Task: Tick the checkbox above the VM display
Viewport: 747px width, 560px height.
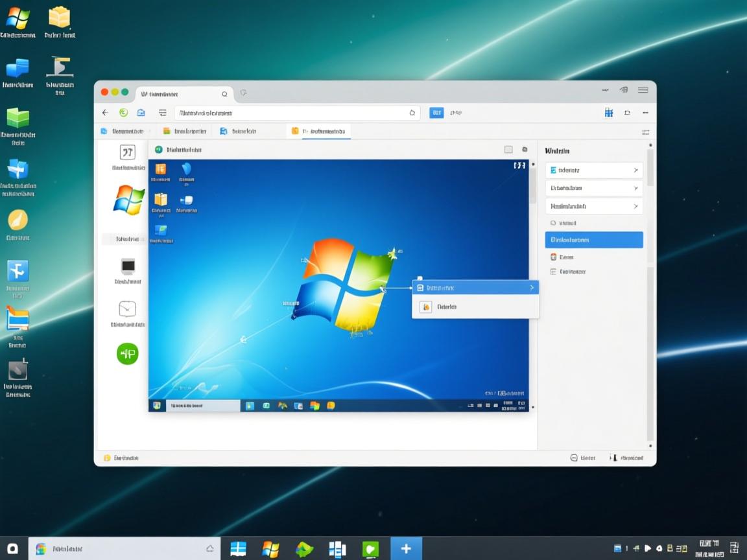Action: (x=508, y=148)
